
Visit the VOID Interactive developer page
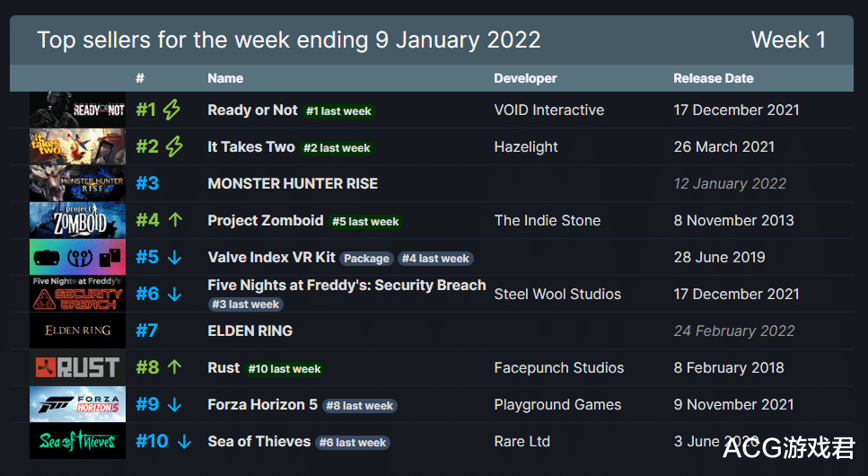pyautogui.click(x=548, y=110)
